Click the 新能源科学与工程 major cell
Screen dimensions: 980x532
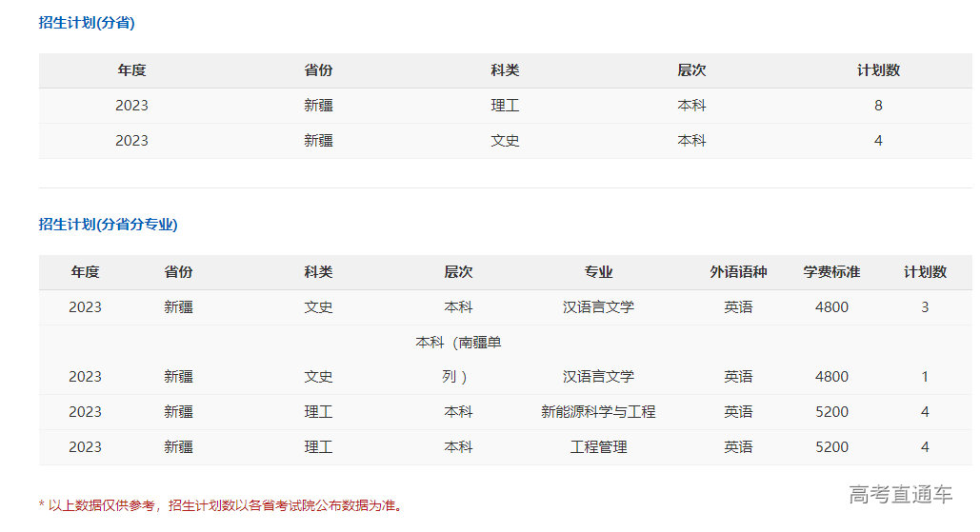pyautogui.click(x=598, y=412)
